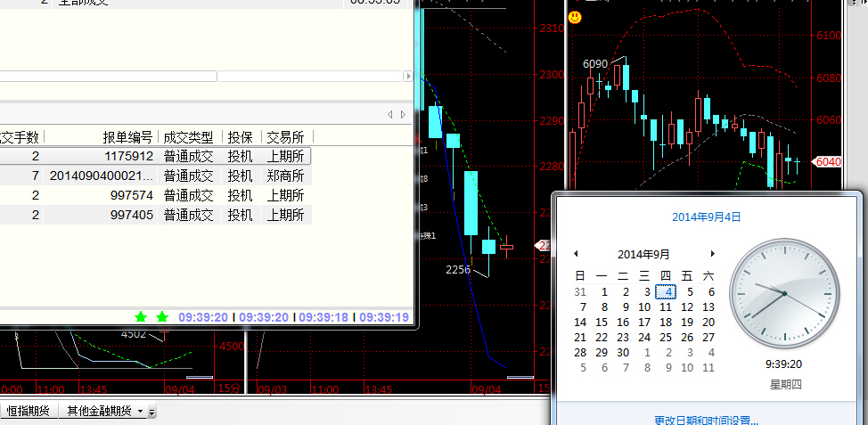Viewport: 868px width, 425px height.
Task: Open the small overflow icon beside 其他金融期货 tab
Action: point(152,411)
